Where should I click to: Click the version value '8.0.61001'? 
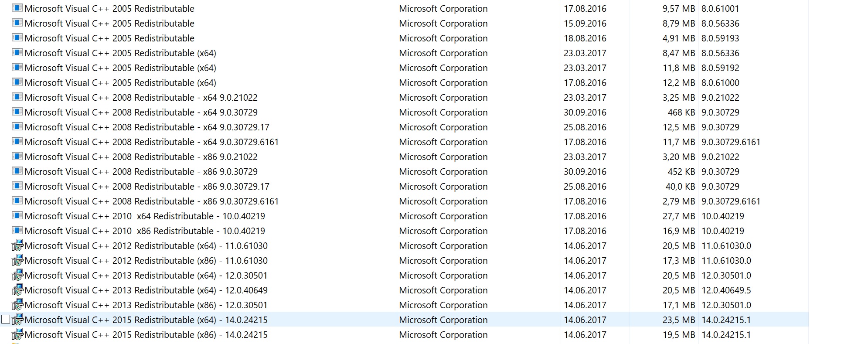coord(720,9)
